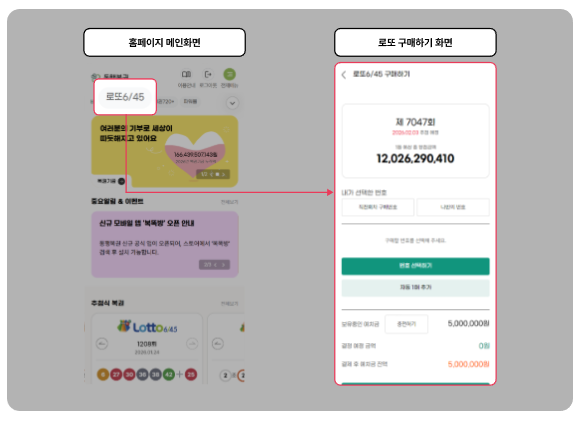Open the 이용안내 guide book icon
The width and height of the screenshot is (582, 421).
coord(186,75)
